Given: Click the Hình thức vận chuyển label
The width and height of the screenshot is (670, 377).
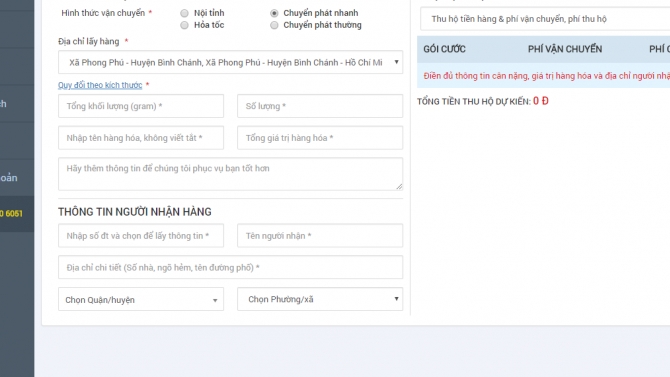Looking at the screenshot, I should pos(103,13).
